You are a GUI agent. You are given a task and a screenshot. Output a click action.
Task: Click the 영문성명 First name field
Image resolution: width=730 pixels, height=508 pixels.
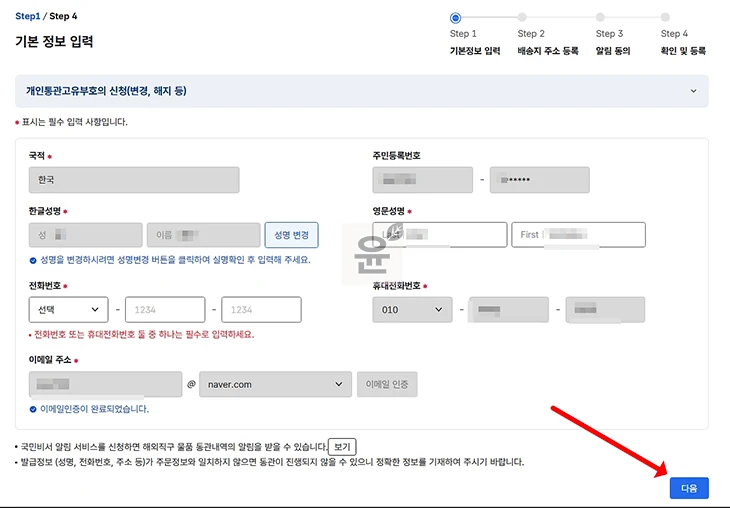tap(578, 235)
